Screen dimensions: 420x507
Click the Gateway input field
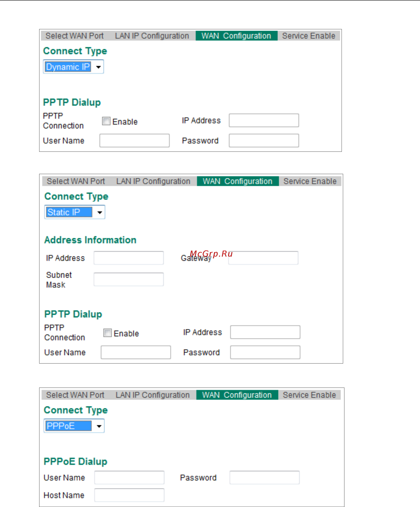point(263,258)
